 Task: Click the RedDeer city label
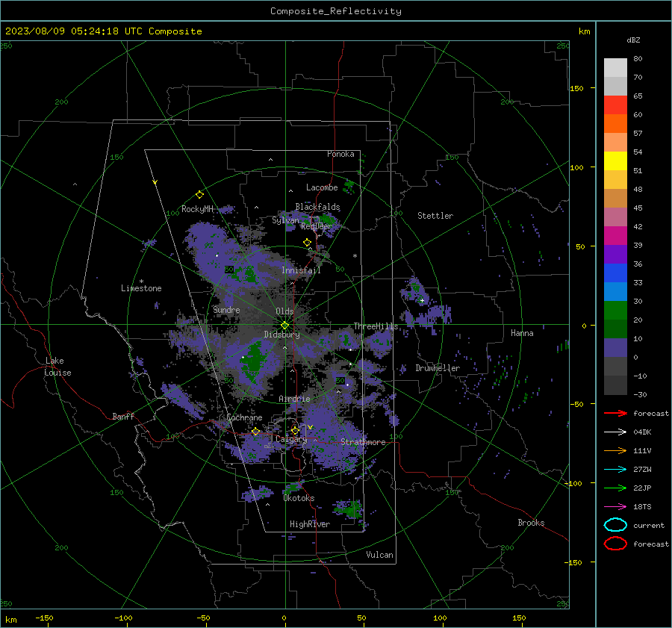317,226
